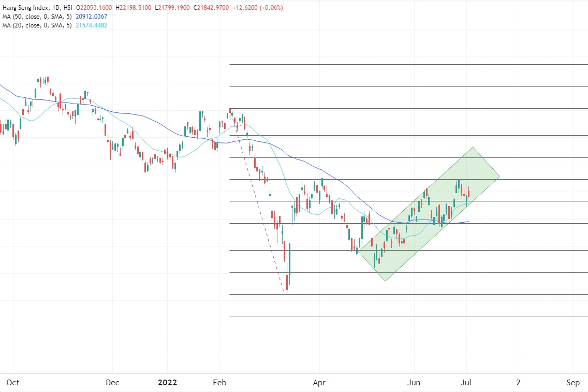Click the Jun label on time axis

coord(414,383)
